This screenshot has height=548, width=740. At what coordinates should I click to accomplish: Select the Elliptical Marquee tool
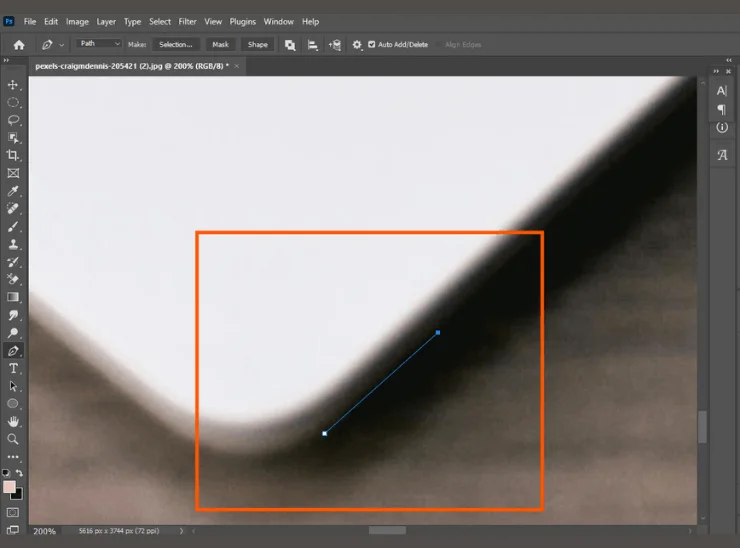[13, 102]
